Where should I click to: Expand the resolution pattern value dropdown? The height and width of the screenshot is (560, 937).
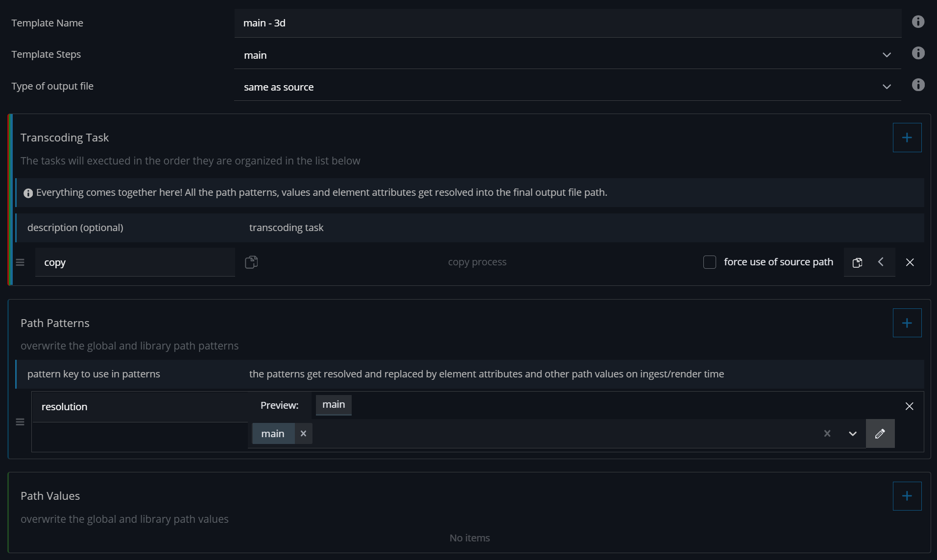(x=852, y=434)
